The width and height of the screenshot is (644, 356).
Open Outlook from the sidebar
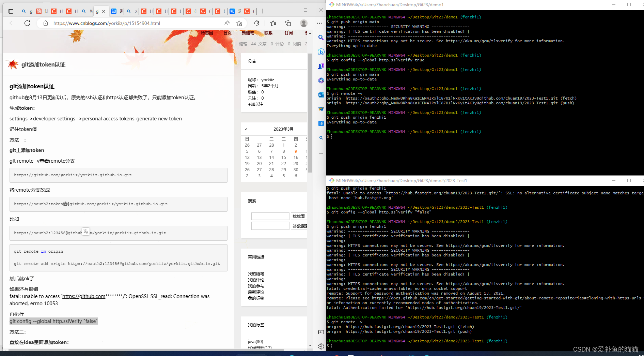tap(321, 95)
